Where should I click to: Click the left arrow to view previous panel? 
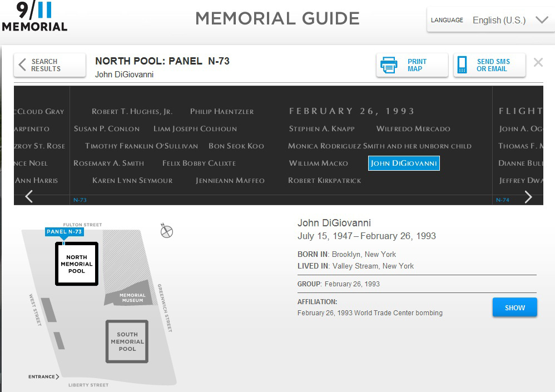[x=28, y=196]
